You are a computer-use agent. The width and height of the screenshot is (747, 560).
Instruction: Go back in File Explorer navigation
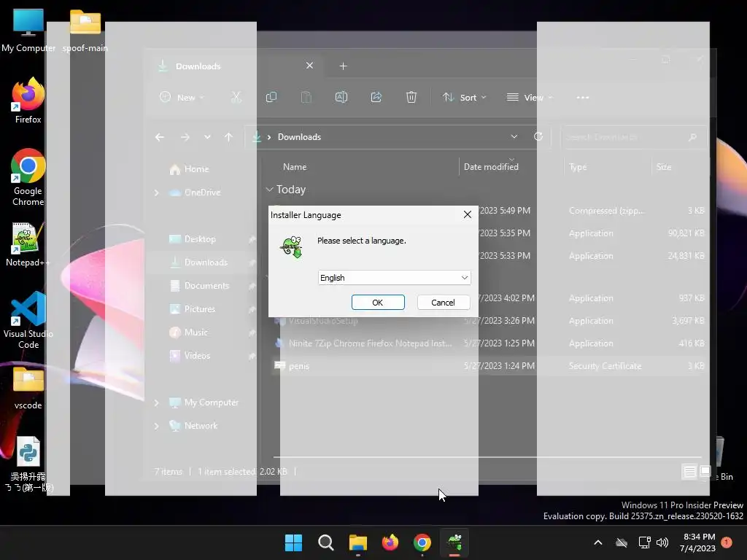160,137
